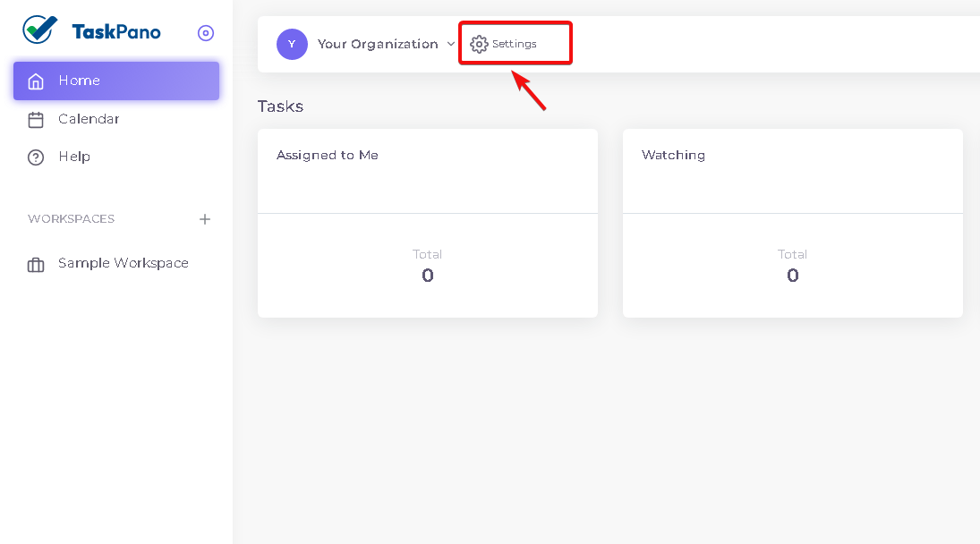980x544 pixels.
Task: Click the purple Y organization avatar
Action: [292, 45]
